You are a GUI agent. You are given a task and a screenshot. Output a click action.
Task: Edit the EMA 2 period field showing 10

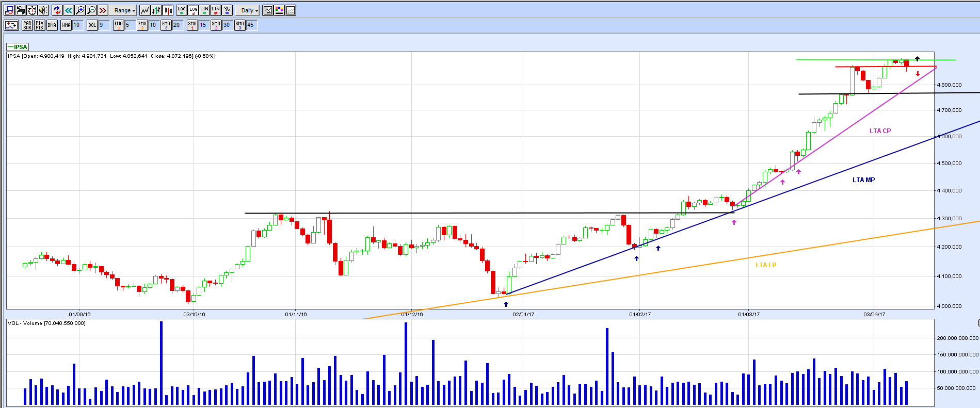tap(154, 25)
